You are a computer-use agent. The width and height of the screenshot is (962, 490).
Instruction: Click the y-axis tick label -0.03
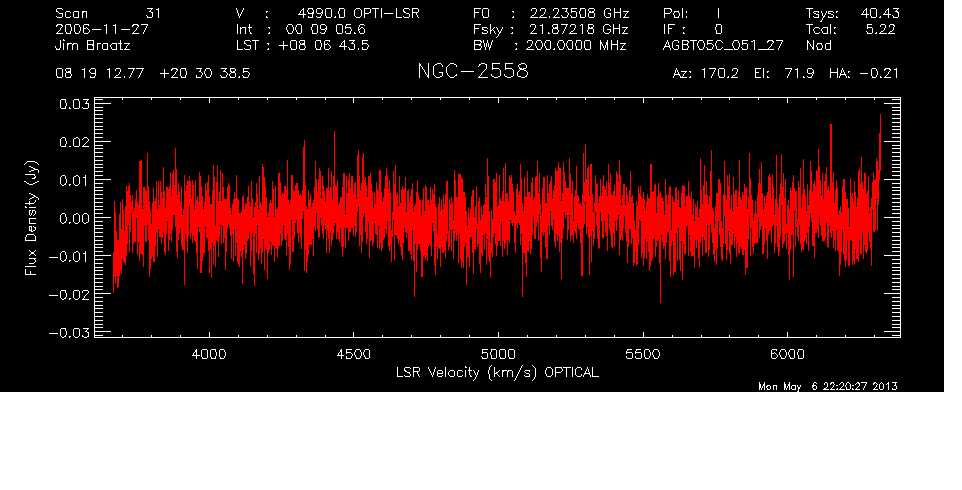[69, 333]
